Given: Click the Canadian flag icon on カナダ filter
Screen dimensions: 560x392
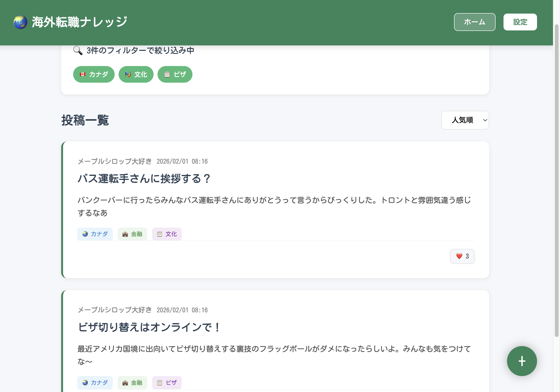Looking at the screenshot, I should point(83,74).
